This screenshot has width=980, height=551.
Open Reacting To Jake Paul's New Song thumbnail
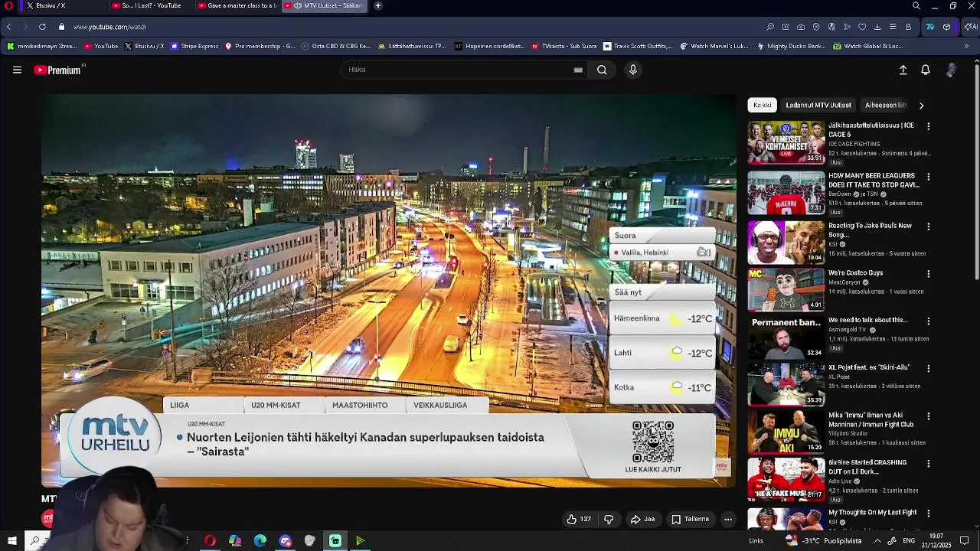click(786, 243)
